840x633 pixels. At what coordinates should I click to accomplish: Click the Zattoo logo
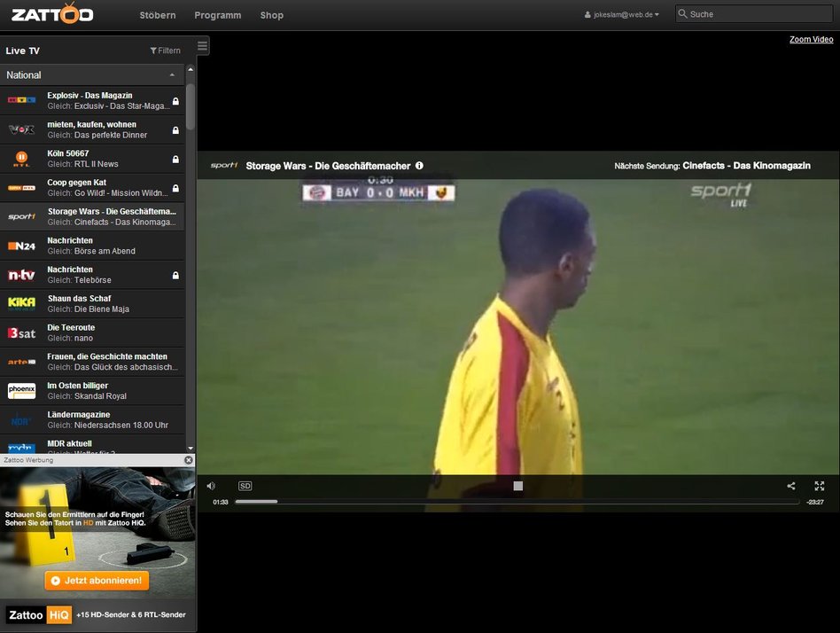click(52, 13)
